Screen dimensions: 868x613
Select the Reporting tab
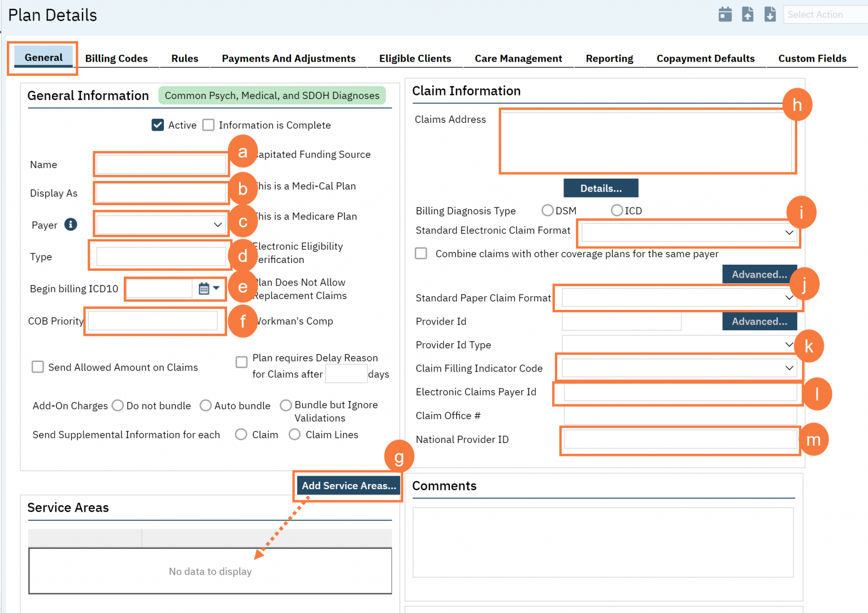tap(609, 58)
